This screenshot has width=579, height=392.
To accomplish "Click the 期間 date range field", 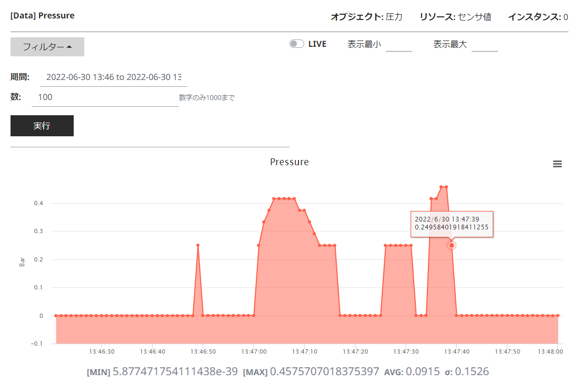I will [113, 77].
